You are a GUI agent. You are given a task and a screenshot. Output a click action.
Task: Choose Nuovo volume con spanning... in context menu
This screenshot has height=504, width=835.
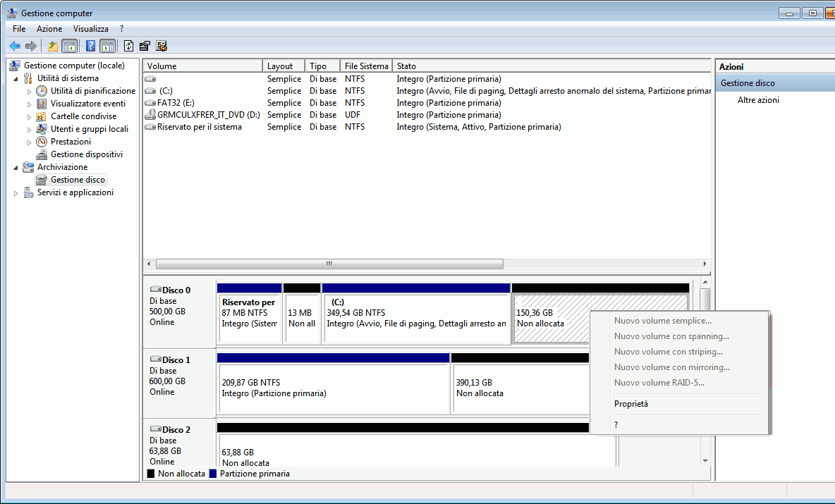[680, 336]
